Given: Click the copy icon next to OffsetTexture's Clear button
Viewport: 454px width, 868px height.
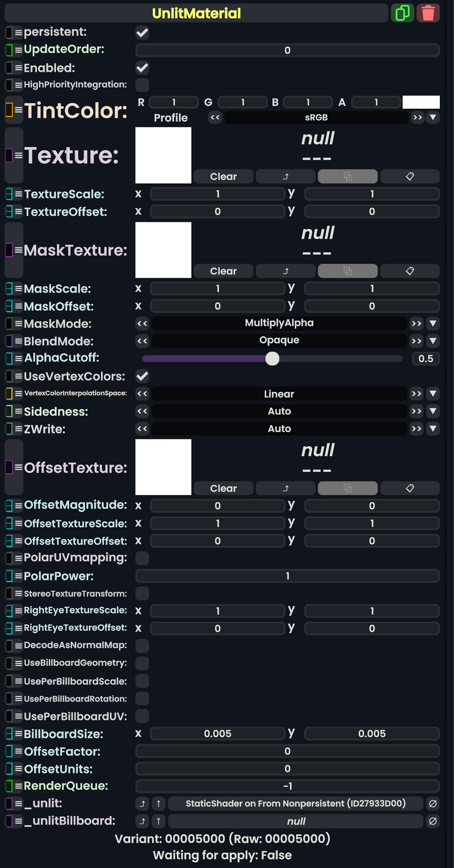Looking at the screenshot, I should coord(347,488).
